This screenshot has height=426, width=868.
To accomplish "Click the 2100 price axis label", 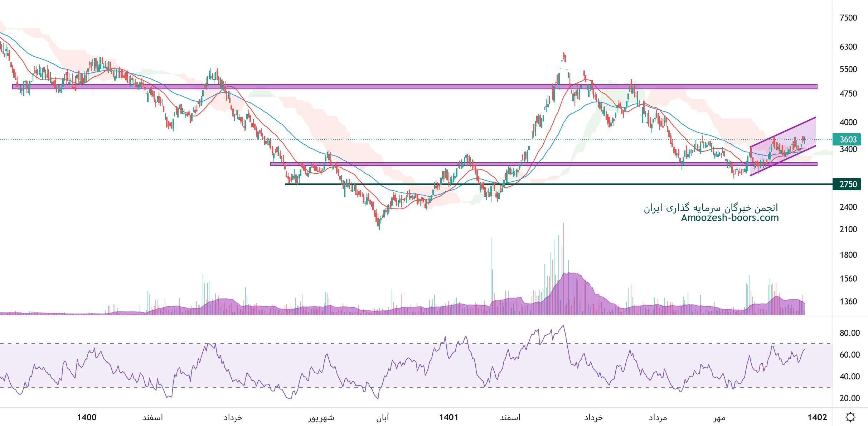I will click(848, 229).
